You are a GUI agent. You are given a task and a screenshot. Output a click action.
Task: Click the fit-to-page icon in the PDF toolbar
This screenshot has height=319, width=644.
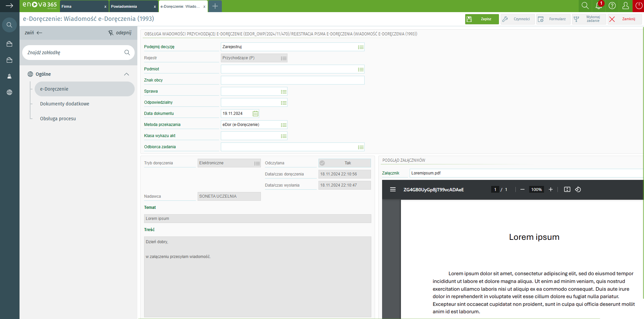(x=567, y=190)
